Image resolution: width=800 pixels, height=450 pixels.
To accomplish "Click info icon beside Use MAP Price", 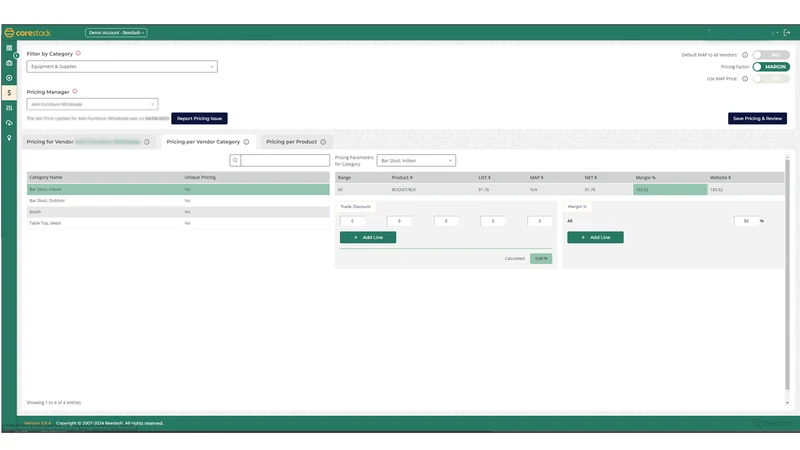I will click(x=745, y=79).
